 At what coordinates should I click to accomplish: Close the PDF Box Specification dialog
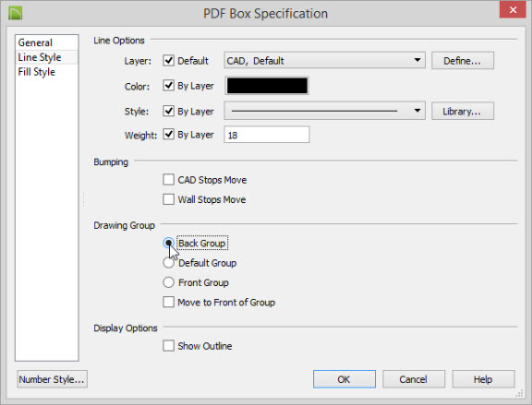[513, 10]
